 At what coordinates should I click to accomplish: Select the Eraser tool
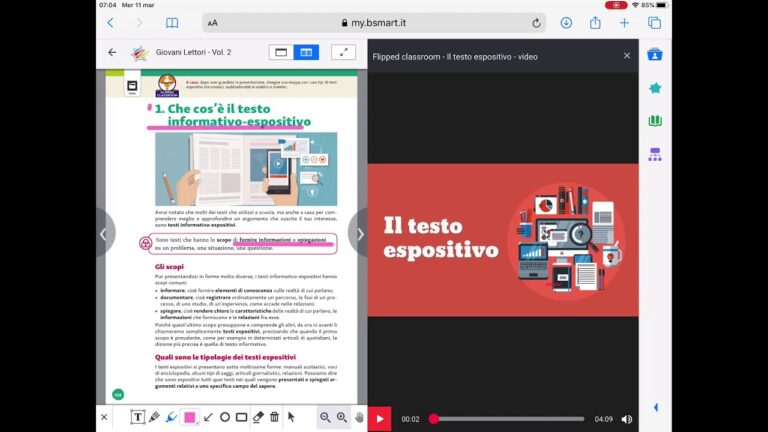pos(258,417)
